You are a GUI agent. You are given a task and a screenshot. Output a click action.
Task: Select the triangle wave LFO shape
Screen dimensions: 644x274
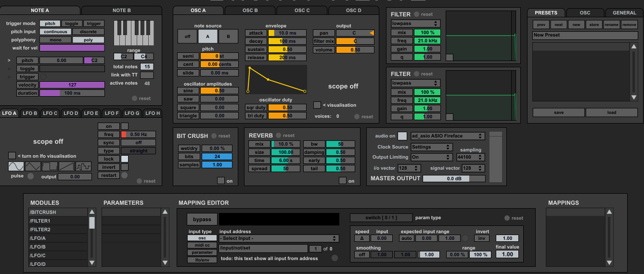[x=33, y=166]
